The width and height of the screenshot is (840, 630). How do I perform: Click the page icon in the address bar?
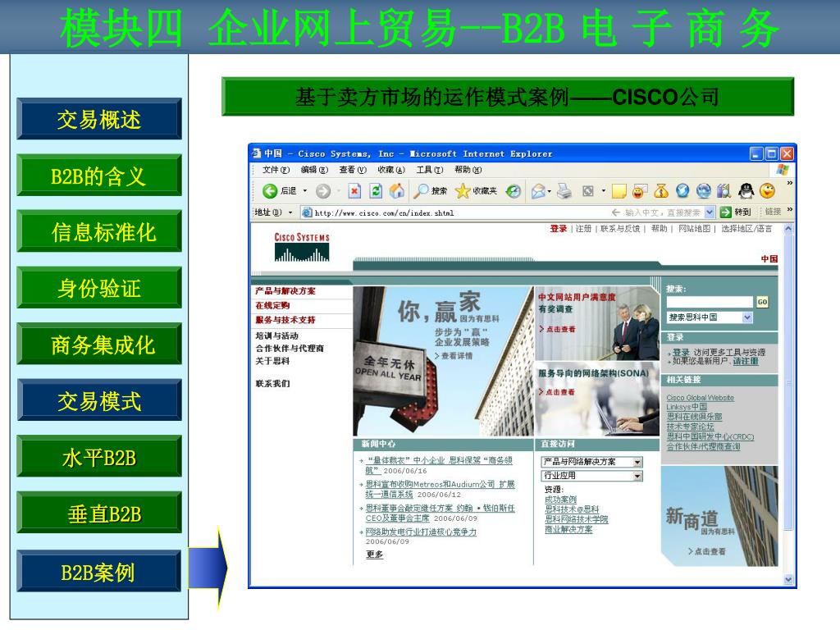pos(307,212)
